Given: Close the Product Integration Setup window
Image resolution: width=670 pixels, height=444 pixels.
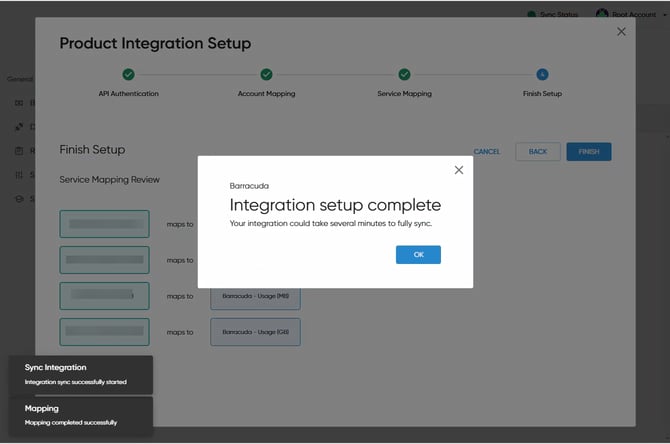Looking at the screenshot, I should click(621, 32).
